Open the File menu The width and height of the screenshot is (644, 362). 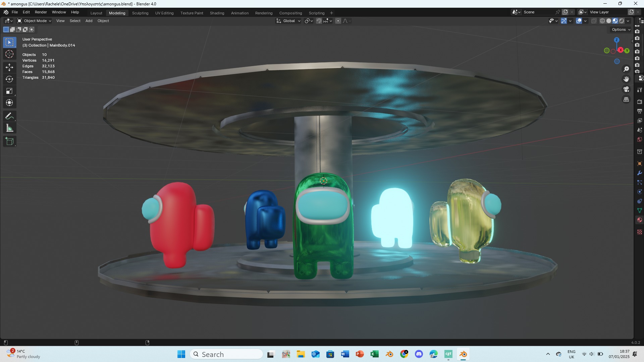pyautogui.click(x=15, y=12)
